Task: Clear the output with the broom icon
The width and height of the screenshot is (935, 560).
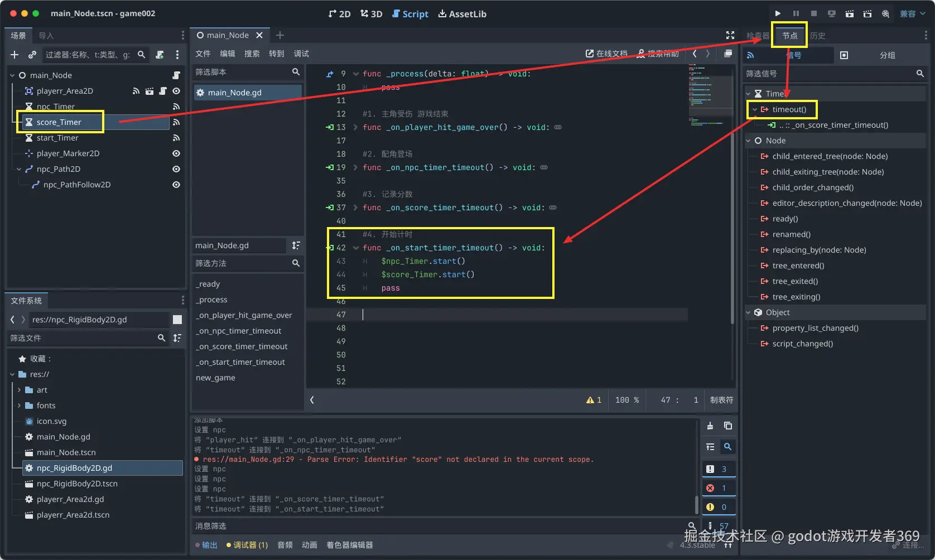Action: pyautogui.click(x=710, y=426)
